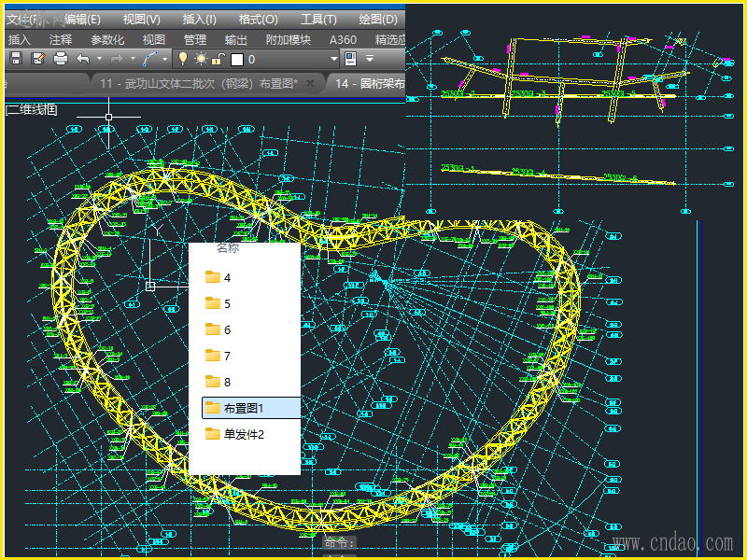Open the 编辑(E) menu
The width and height of the screenshot is (747, 560).
coord(82,20)
